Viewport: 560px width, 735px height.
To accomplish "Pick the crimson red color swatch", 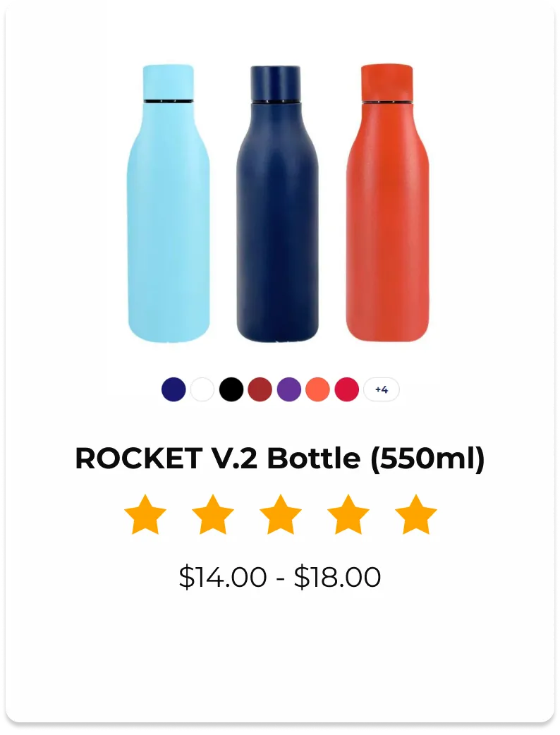I will point(347,389).
